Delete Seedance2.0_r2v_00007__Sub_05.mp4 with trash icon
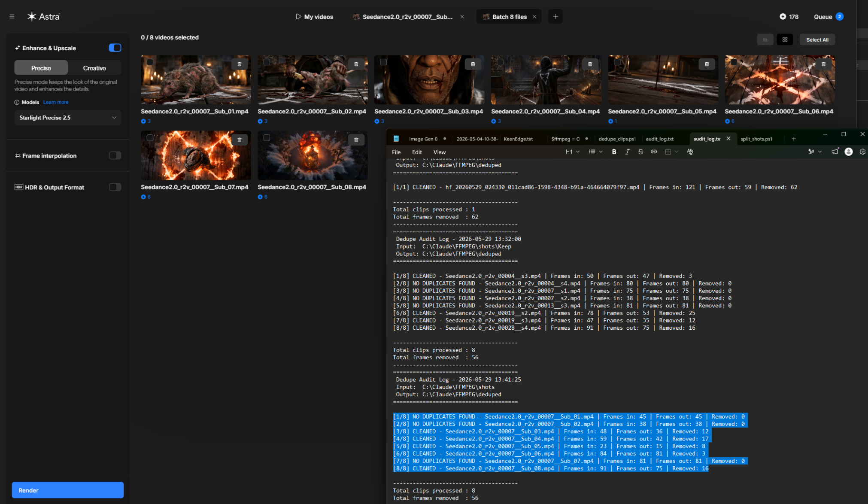Viewport: 868px width, 504px height. (x=707, y=64)
